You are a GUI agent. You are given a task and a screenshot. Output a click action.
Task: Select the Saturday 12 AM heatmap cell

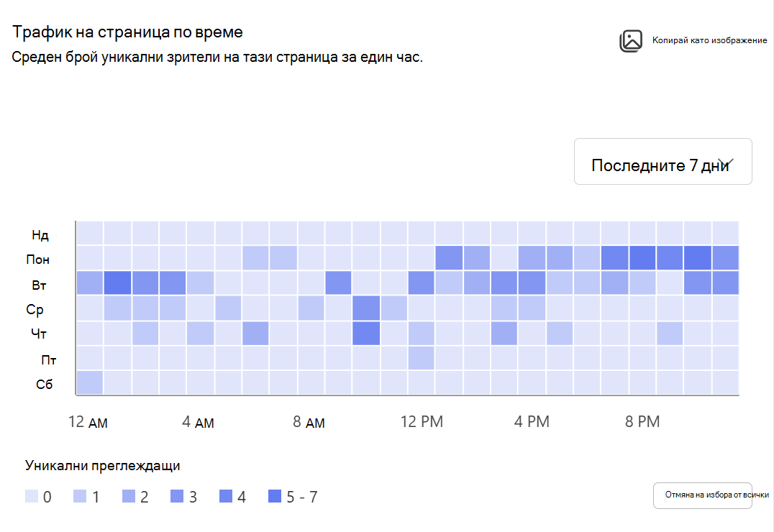(90, 382)
